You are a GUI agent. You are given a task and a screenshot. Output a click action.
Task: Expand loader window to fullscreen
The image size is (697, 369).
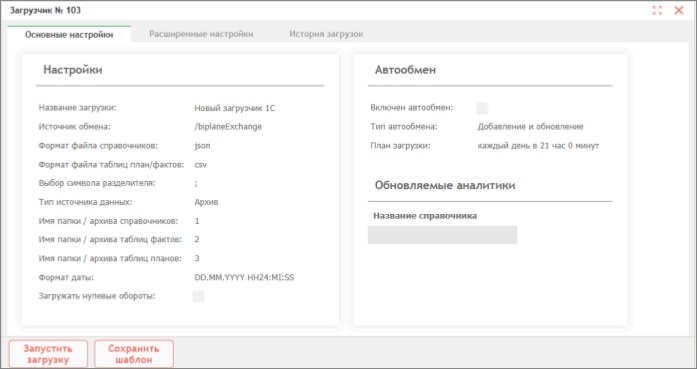(x=657, y=11)
